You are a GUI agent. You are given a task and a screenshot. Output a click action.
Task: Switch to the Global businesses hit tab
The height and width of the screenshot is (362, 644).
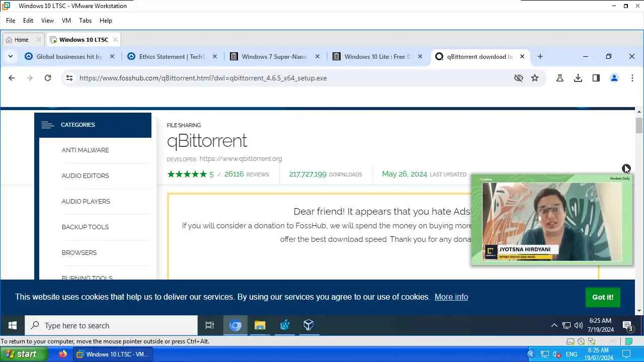[x=69, y=57]
